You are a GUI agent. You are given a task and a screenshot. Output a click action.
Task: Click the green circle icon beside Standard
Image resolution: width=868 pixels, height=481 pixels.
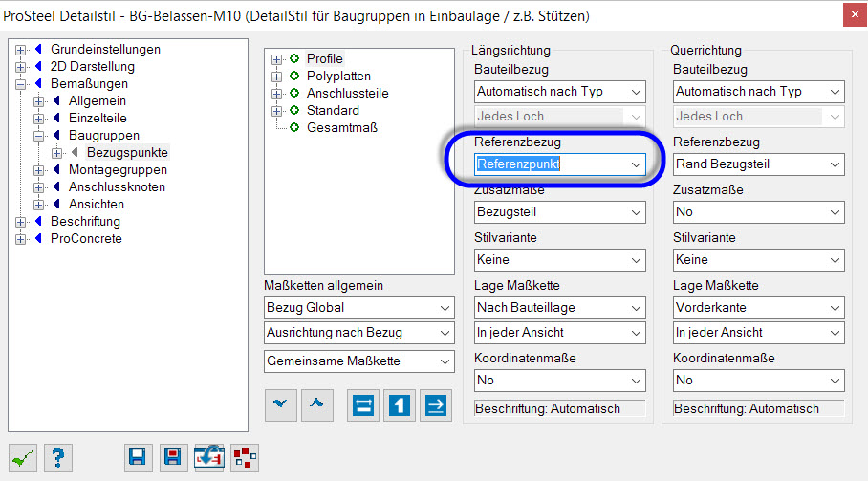tap(294, 110)
